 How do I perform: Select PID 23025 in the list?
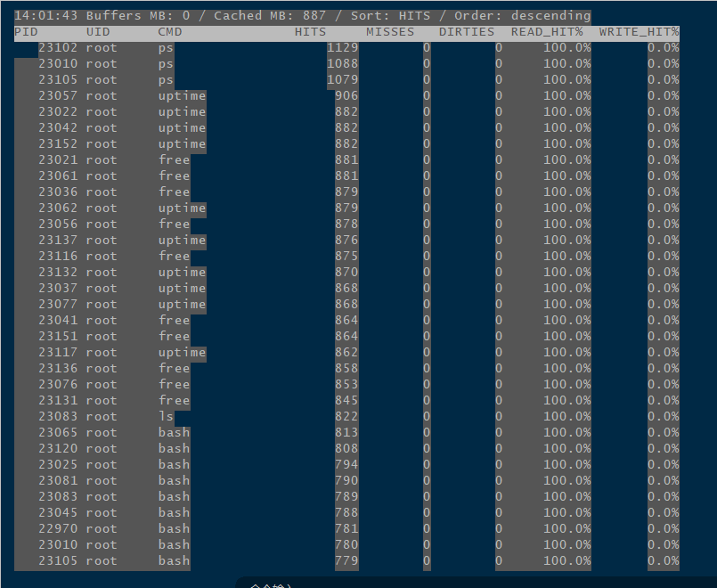tap(58, 464)
